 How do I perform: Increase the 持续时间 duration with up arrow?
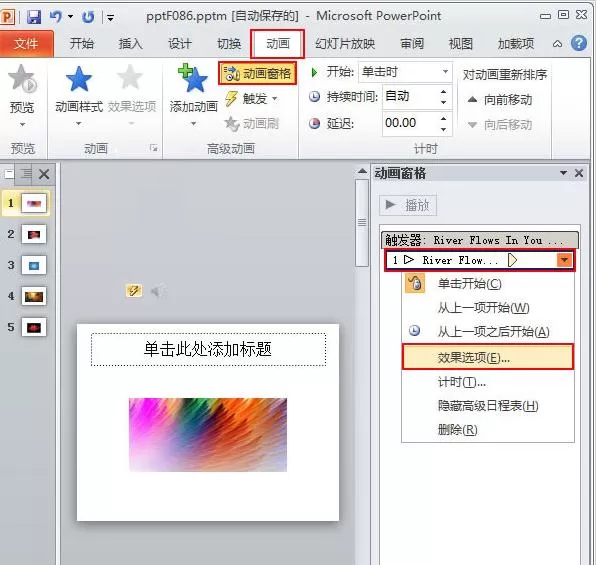click(444, 92)
